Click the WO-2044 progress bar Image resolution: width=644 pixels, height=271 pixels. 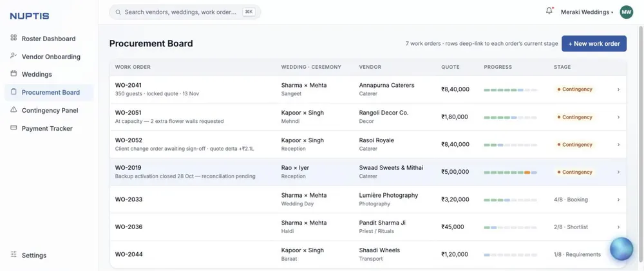(x=510, y=255)
